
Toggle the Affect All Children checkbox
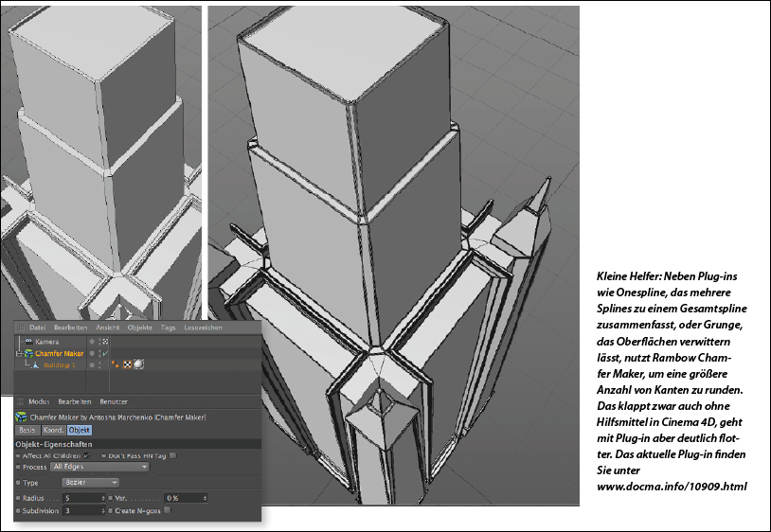pyautogui.click(x=87, y=455)
